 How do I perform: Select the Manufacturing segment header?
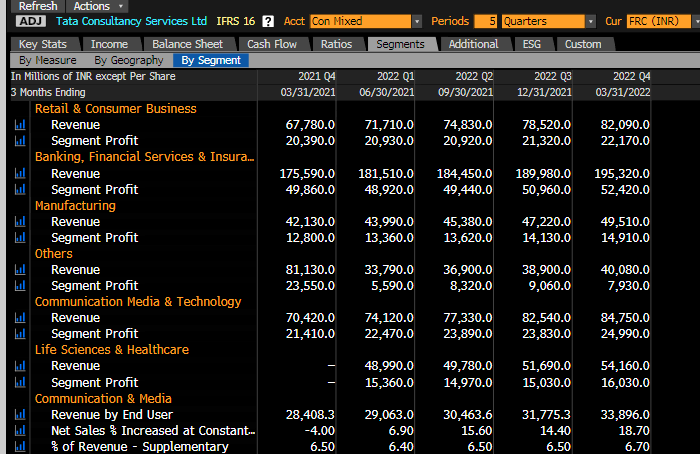75,206
